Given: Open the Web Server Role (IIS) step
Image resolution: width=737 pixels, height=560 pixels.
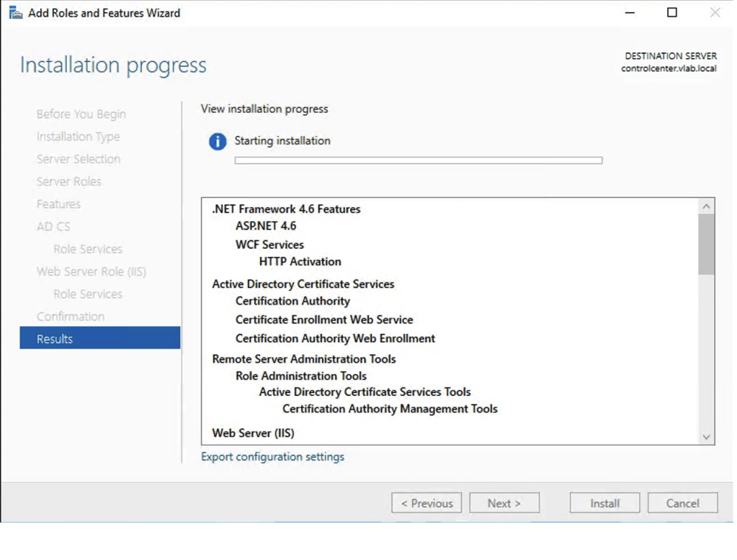Looking at the screenshot, I should 91,271.
